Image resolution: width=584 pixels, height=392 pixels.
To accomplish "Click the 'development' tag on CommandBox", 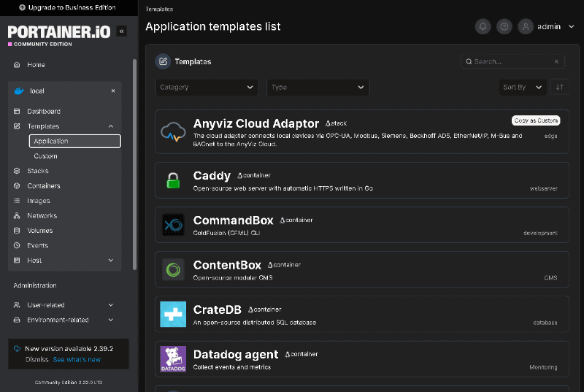I will point(540,233).
